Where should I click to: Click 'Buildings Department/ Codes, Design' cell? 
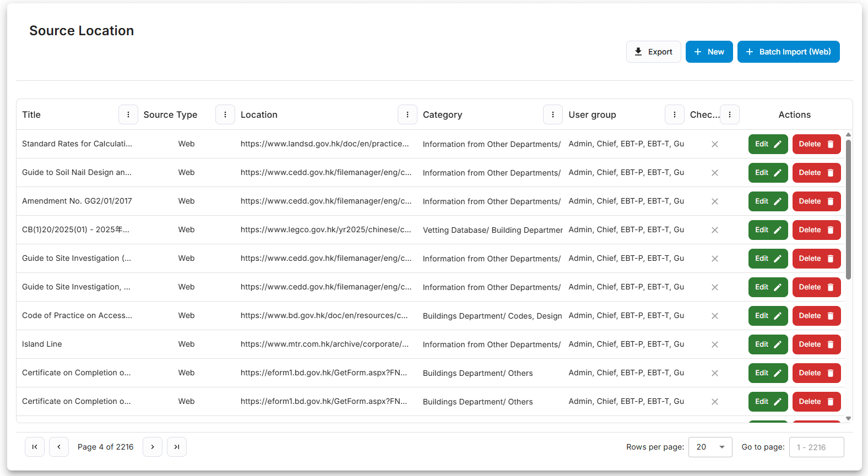[x=492, y=316]
